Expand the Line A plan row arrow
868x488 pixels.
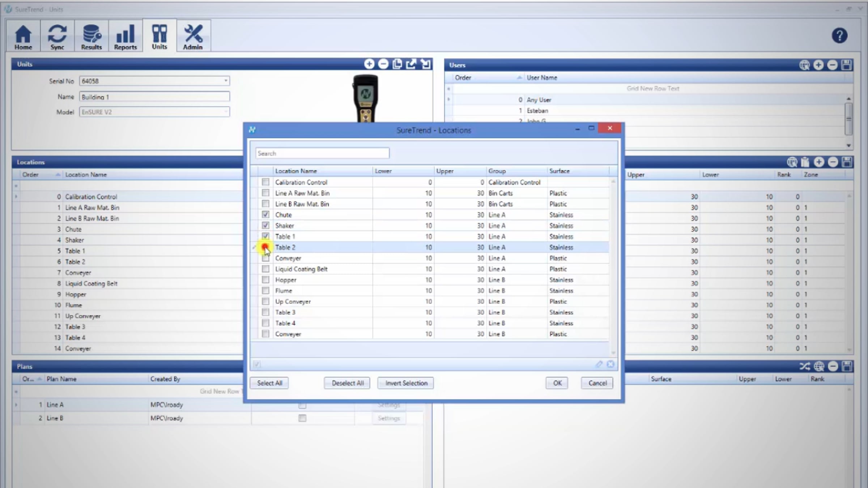(x=16, y=404)
